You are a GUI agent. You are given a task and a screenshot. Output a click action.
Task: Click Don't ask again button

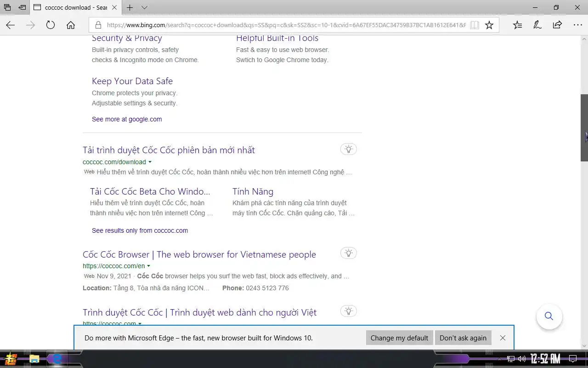[x=463, y=338]
